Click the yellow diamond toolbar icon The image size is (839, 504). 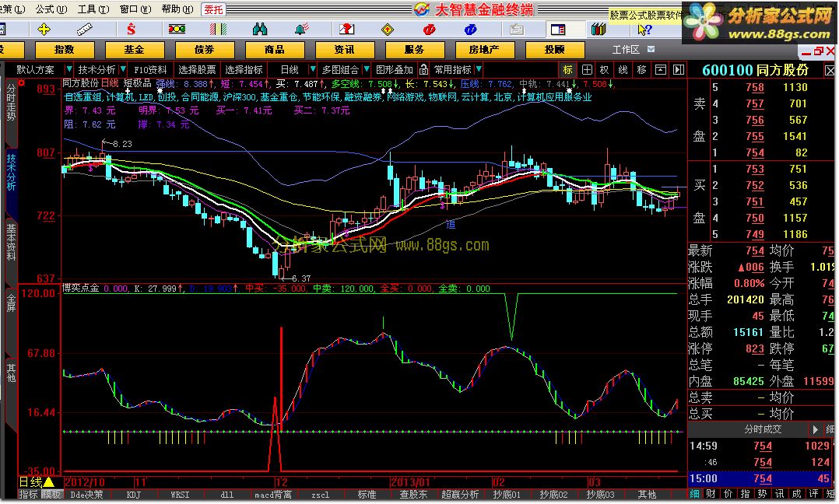[388, 30]
